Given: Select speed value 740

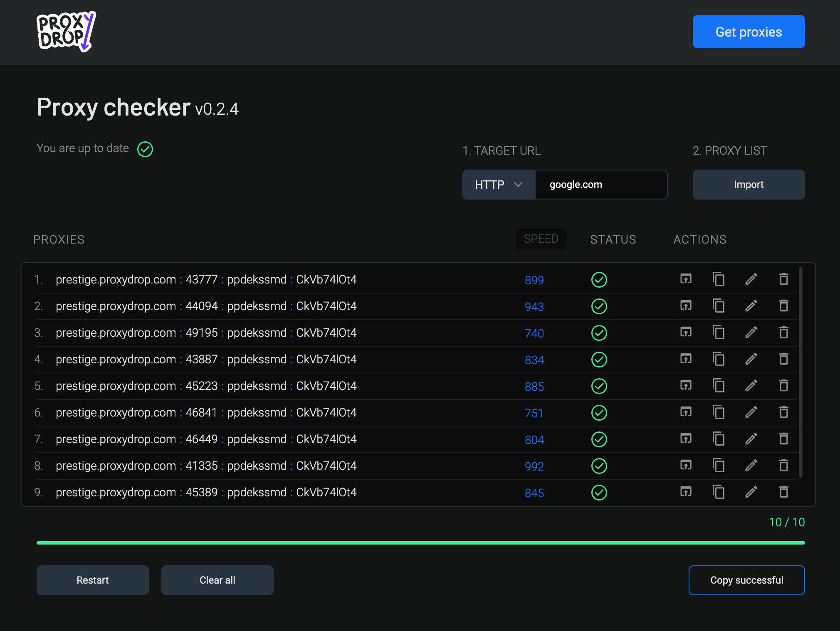Looking at the screenshot, I should pyautogui.click(x=534, y=333).
